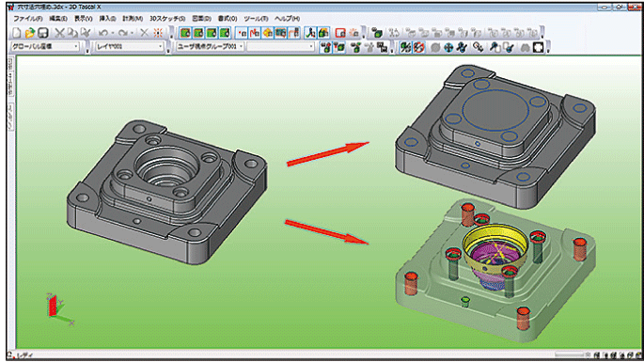Open the 3Dスケッチ(S) menu
Screen dimensions: 644x362
pyautogui.click(x=167, y=19)
